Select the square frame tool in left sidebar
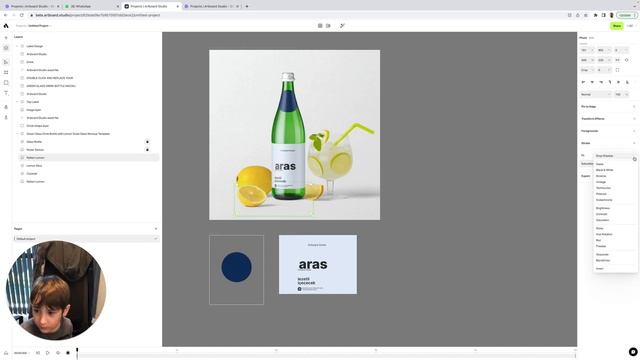 6,82
